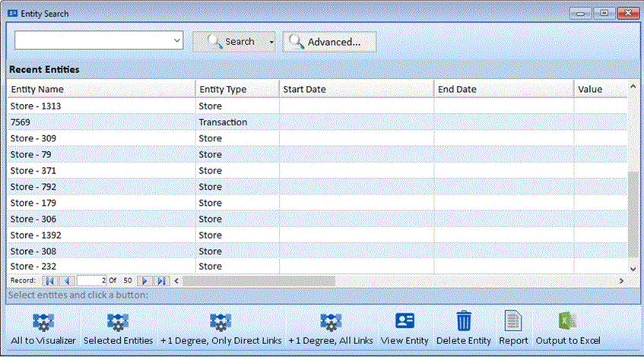Click the horizontal scrollbar thumb

tap(259, 281)
